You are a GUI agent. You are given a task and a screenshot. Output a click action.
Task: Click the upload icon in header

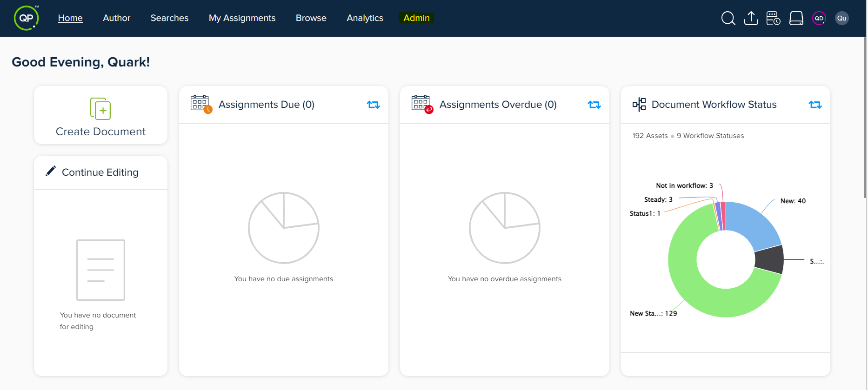coord(751,18)
